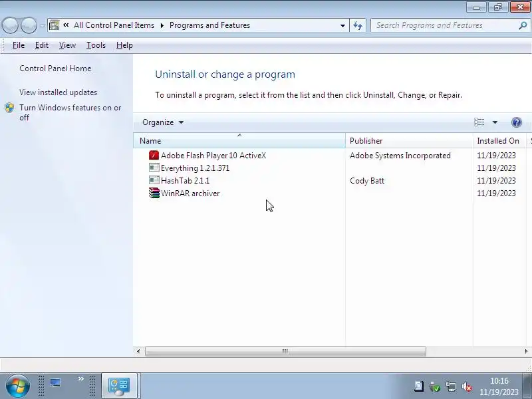Open the Help question mark icon
Screen dimensions: 532x399
pos(517,122)
